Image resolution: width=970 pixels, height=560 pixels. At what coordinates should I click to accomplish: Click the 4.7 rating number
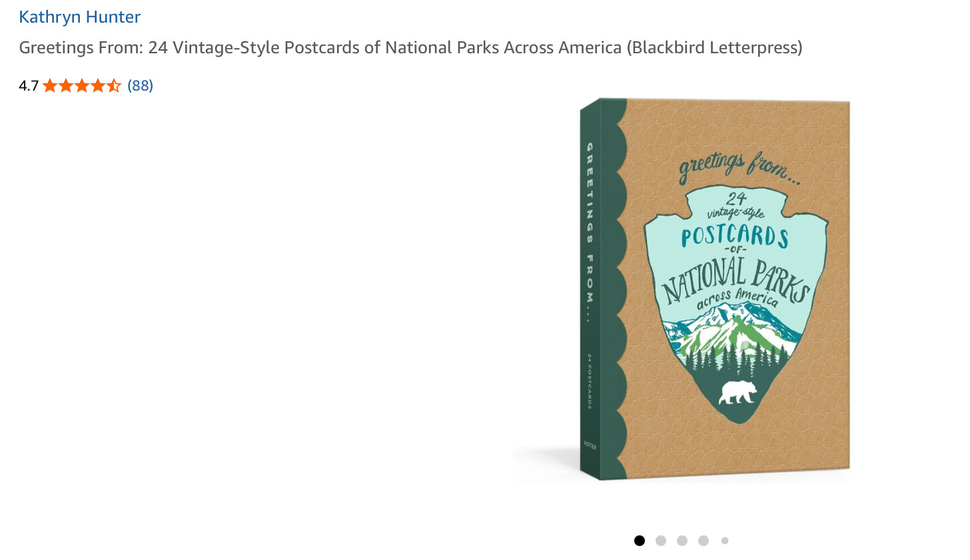(29, 86)
